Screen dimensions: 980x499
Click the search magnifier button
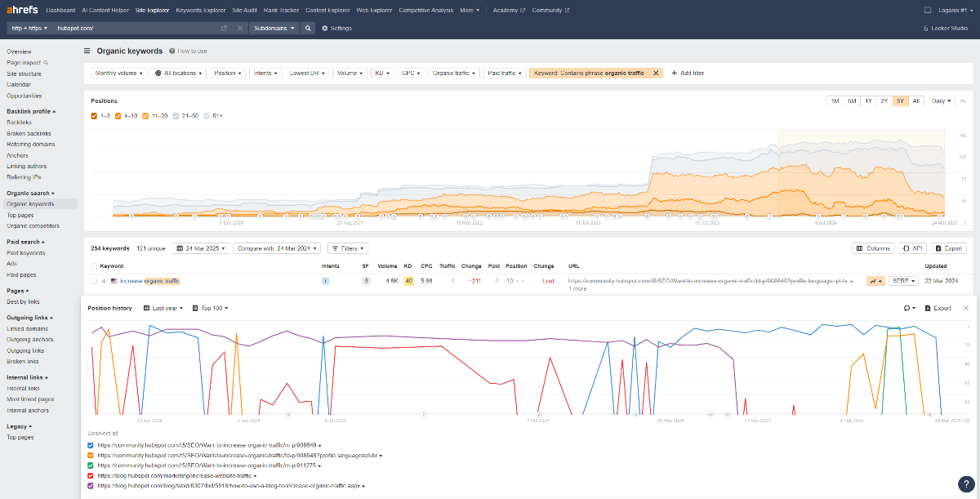tap(308, 28)
